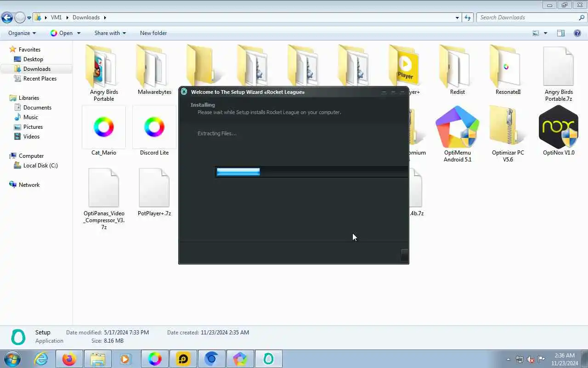This screenshot has height=368, width=588.
Task: Click the Explorer Back navigation arrow
Action: tap(7, 17)
